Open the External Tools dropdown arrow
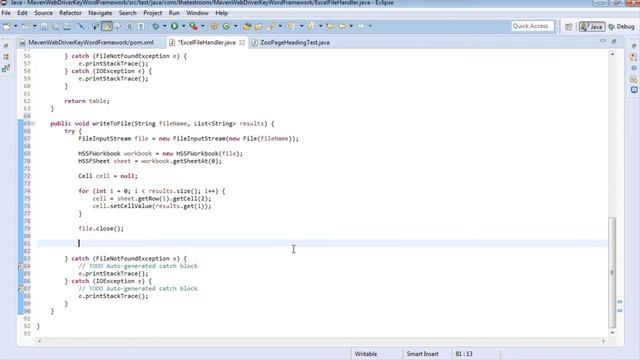 202,27
